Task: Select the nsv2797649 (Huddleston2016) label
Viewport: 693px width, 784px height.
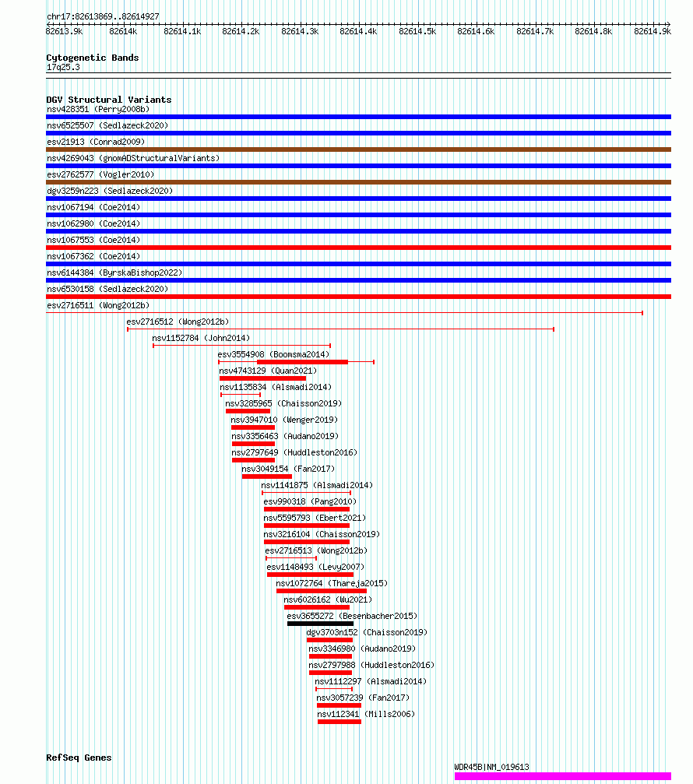Action: tap(294, 452)
